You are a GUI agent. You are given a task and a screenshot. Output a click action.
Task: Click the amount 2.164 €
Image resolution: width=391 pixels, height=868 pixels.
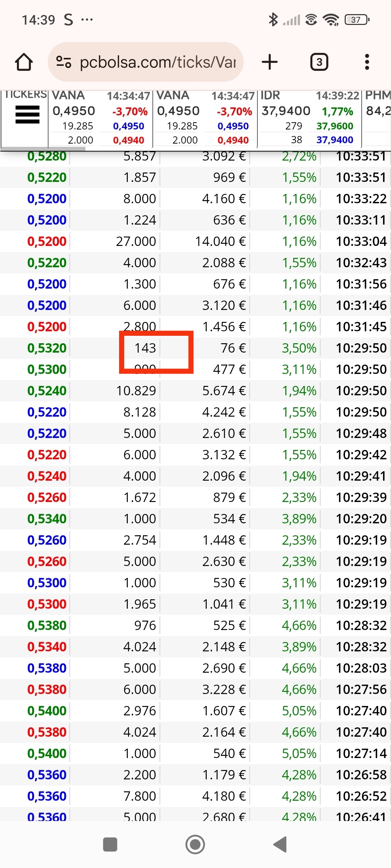(224, 732)
